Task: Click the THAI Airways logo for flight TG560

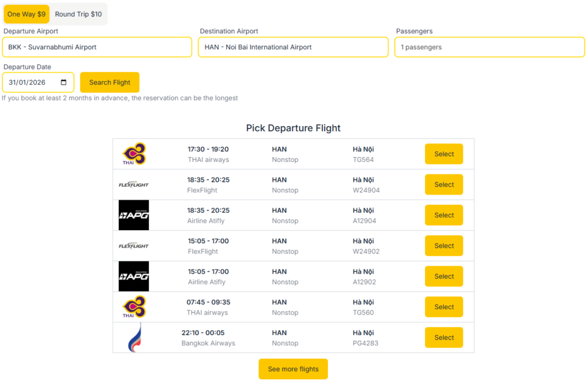Action: 134,306
